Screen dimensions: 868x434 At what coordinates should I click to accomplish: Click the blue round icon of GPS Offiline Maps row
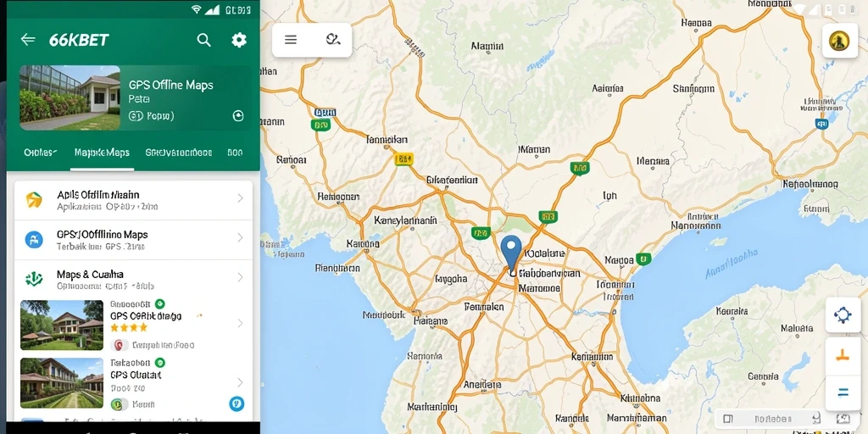pos(34,240)
